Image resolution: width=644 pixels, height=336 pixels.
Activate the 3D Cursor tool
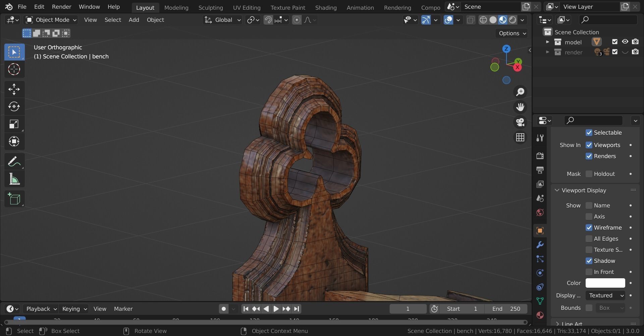click(x=14, y=69)
